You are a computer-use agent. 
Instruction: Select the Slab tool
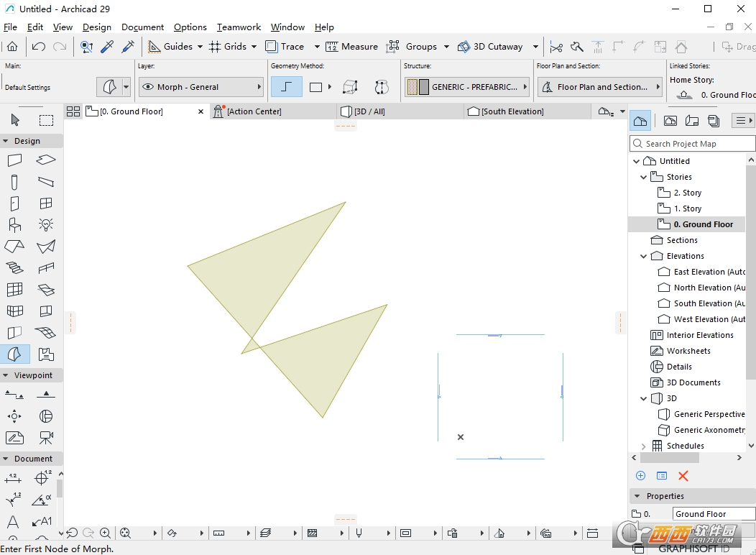click(46, 160)
